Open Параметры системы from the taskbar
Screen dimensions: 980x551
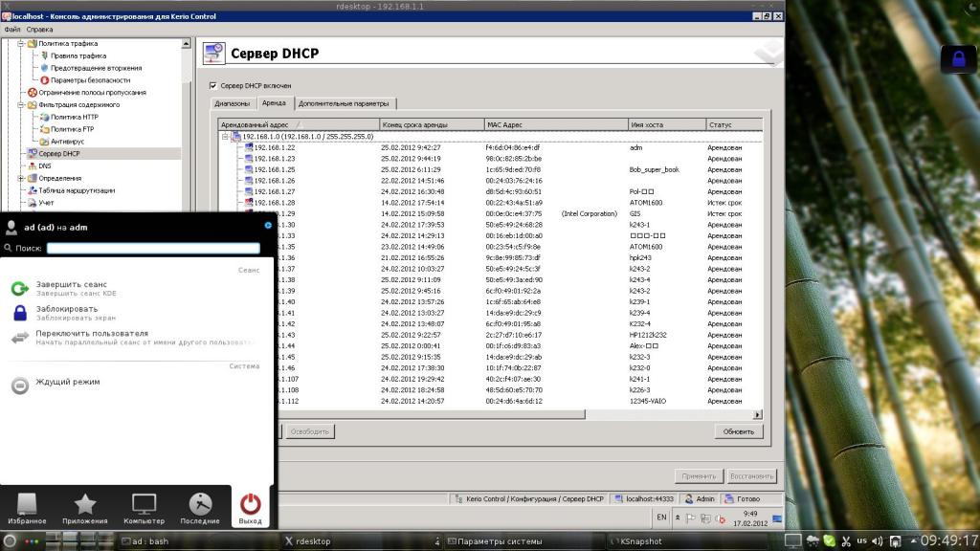[x=525, y=541]
